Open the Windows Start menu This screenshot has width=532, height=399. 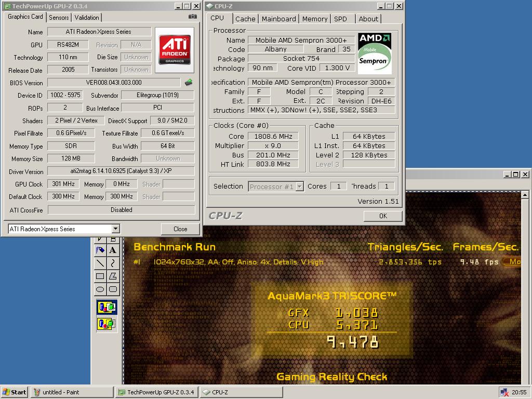[14, 392]
